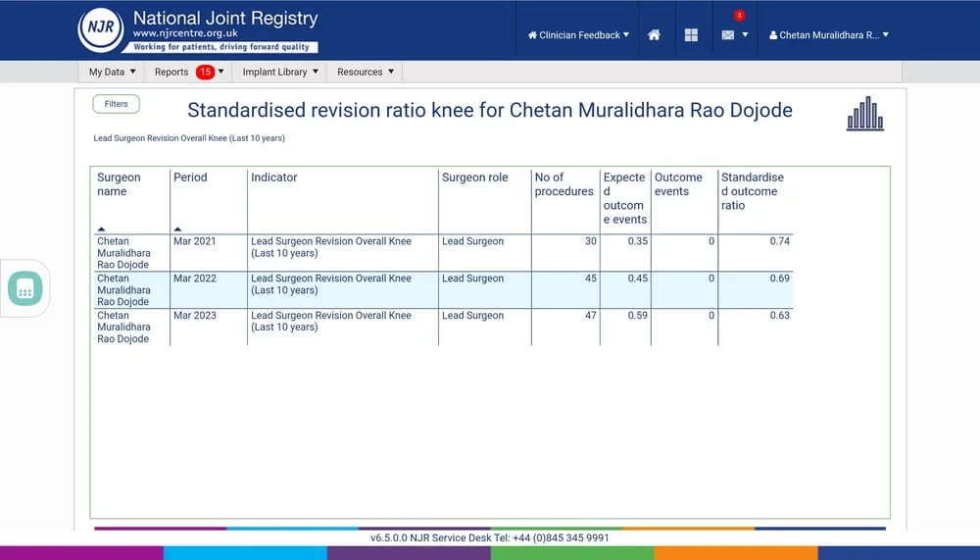Open the floating teal widget icon
The width and height of the screenshot is (980, 560).
point(25,288)
